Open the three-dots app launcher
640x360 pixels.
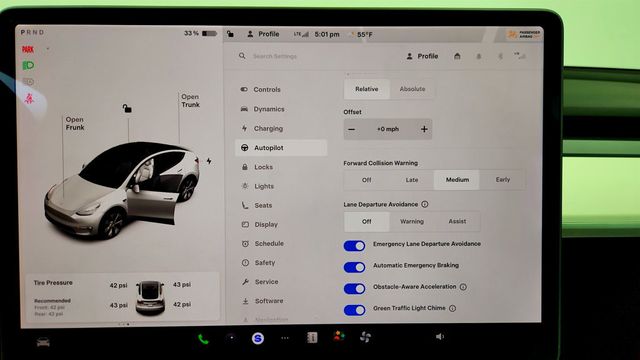[x=285, y=338]
